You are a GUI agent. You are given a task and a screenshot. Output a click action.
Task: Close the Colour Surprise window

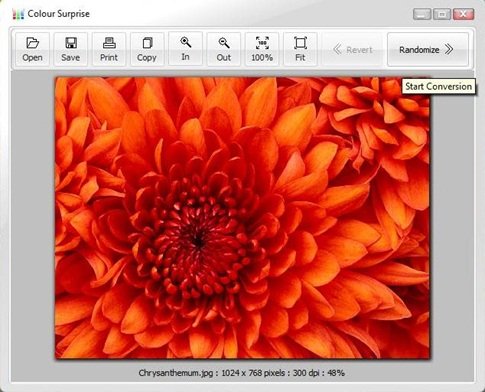[x=463, y=14]
